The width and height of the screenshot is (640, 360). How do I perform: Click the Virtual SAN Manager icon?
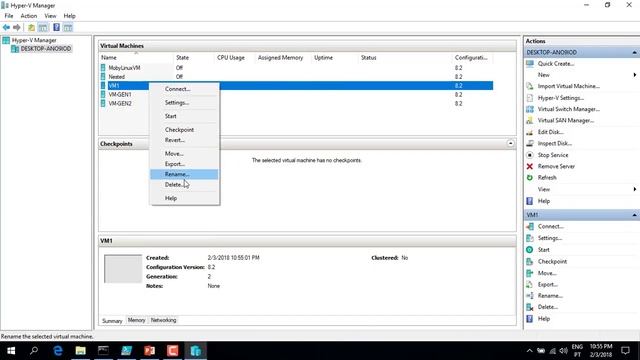(530, 120)
